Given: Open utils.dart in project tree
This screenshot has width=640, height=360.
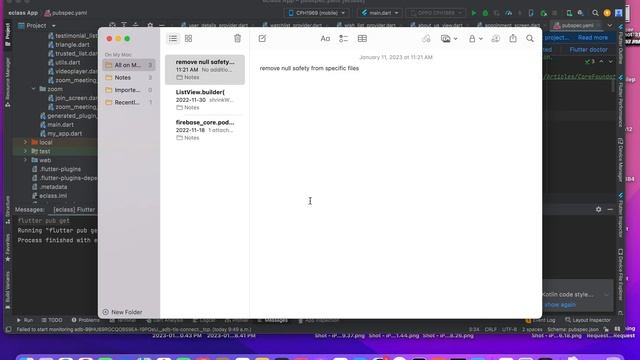Looking at the screenshot, I should click(64, 62).
